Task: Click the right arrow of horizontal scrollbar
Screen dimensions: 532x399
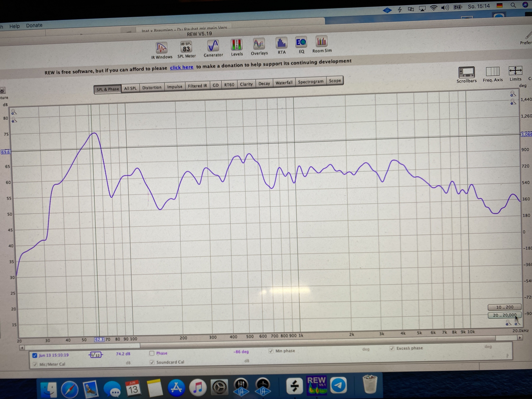Action: click(520, 338)
